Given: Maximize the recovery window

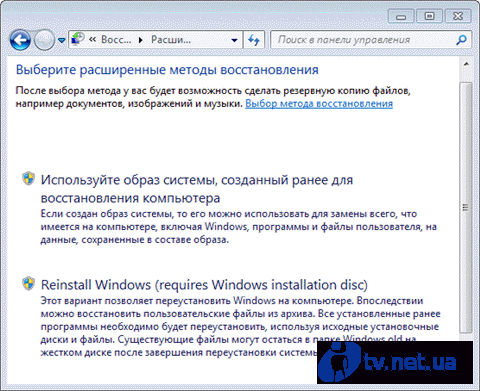Looking at the screenshot, I should coord(430,16).
